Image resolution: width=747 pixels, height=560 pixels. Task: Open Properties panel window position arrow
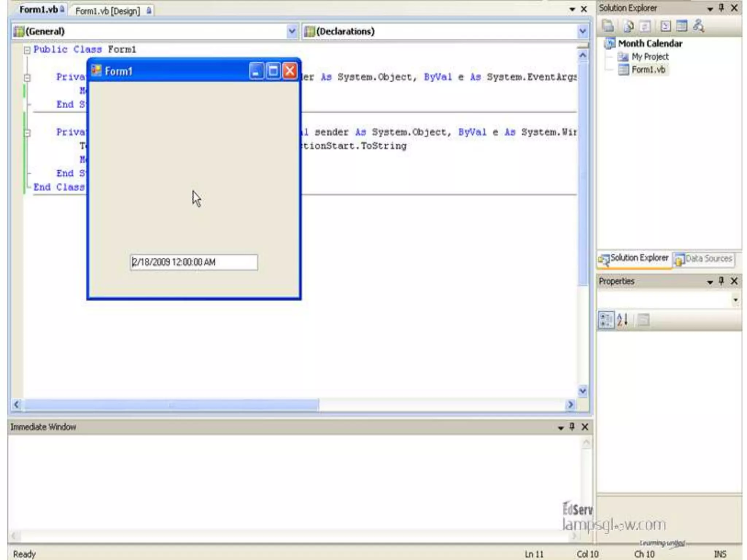click(710, 282)
